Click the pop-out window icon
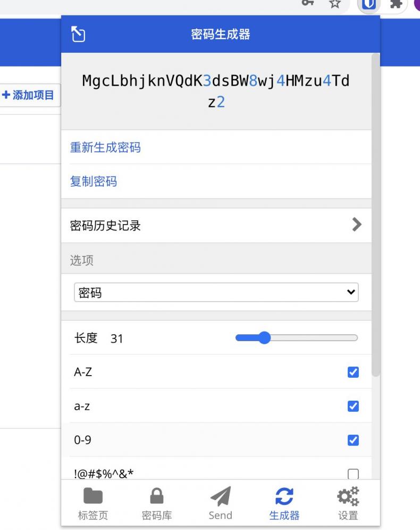Image resolution: width=420 pixels, height=530 pixels. click(78, 35)
